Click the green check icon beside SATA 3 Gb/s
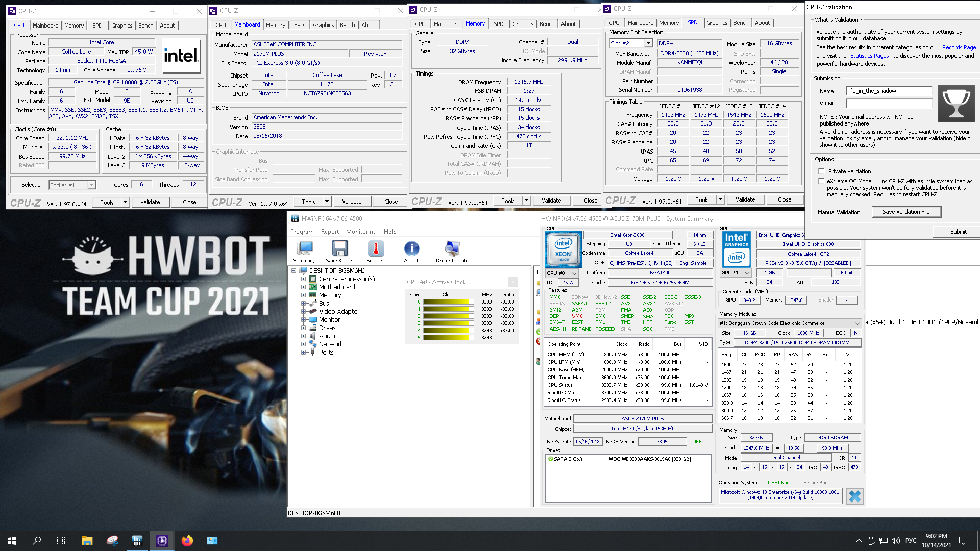 tap(550, 459)
